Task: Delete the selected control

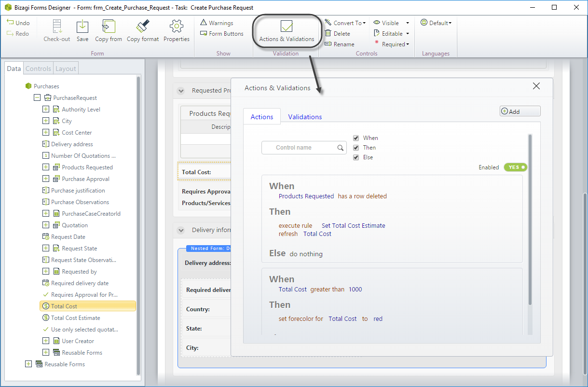Action: (x=338, y=34)
